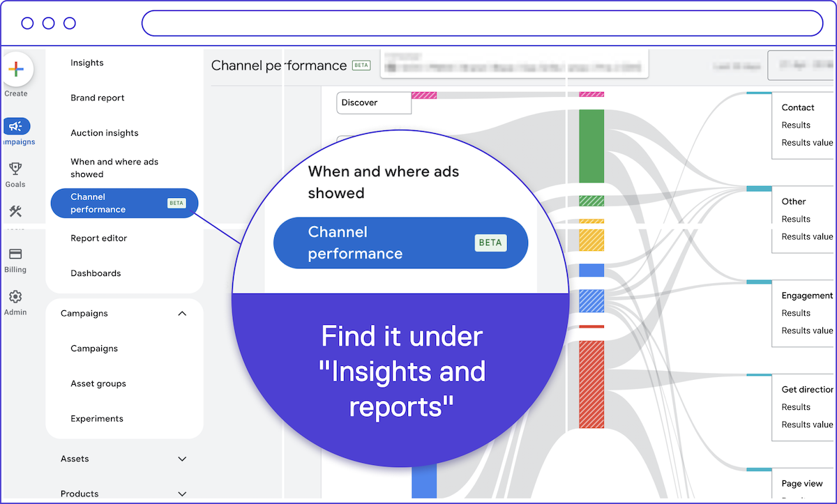Go to Auction insights
Screen dimensions: 837x504
105,133
